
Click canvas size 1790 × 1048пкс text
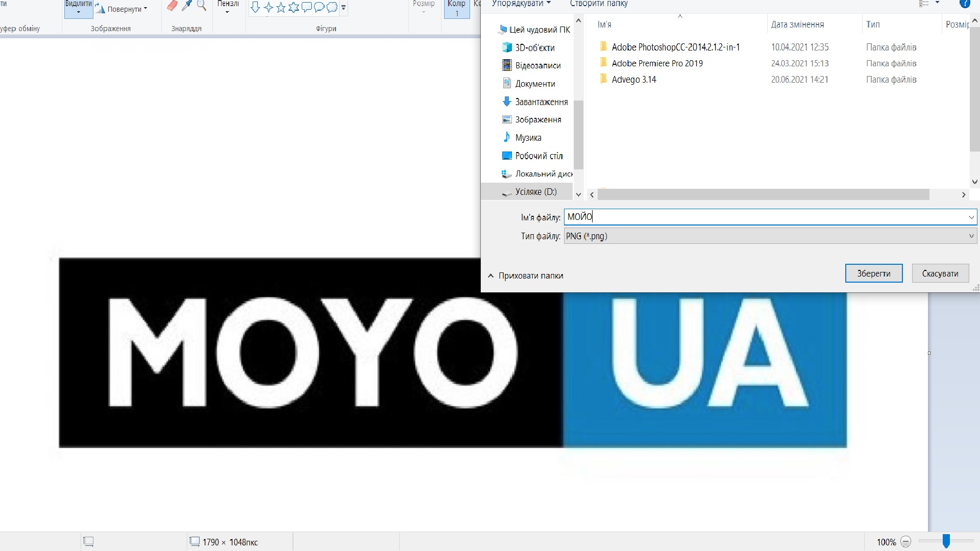click(x=230, y=542)
